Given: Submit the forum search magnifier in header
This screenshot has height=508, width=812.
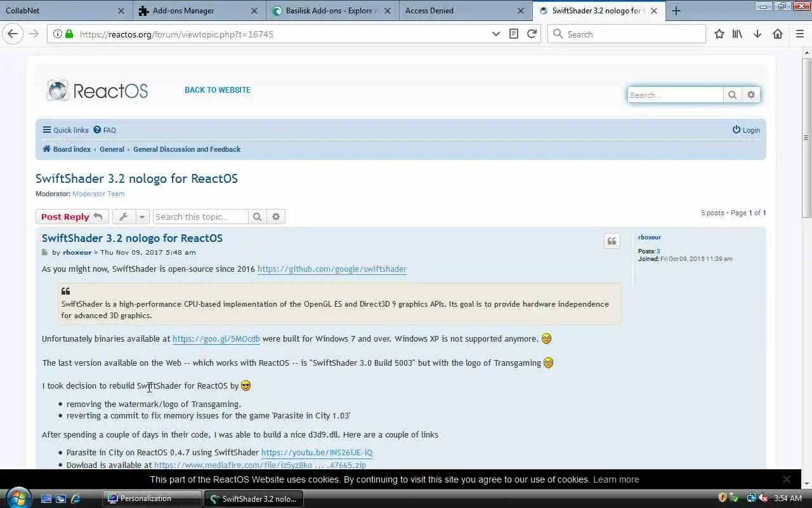Looking at the screenshot, I should coord(732,95).
